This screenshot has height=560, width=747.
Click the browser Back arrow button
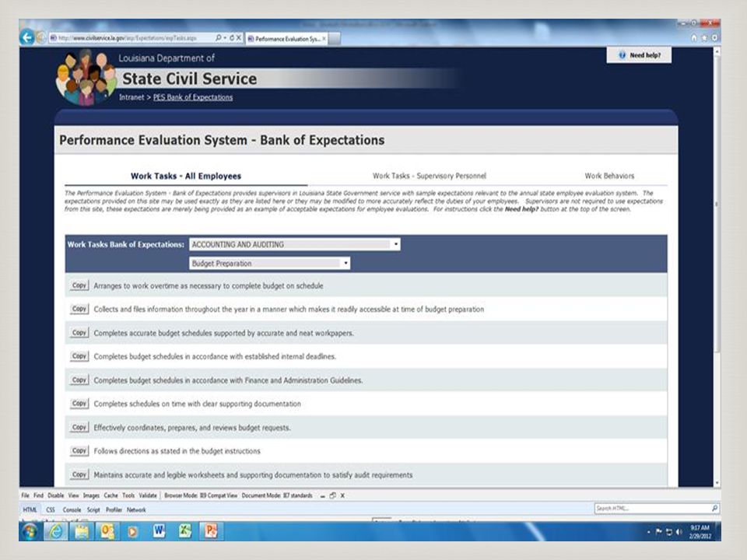(x=27, y=37)
